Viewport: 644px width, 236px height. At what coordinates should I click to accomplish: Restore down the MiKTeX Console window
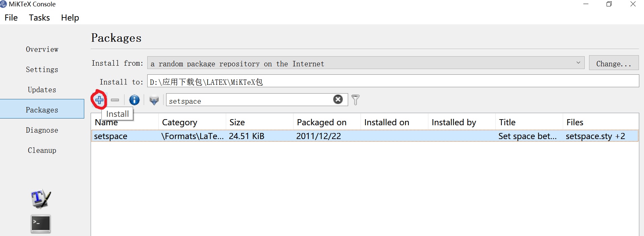(x=609, y=4)
